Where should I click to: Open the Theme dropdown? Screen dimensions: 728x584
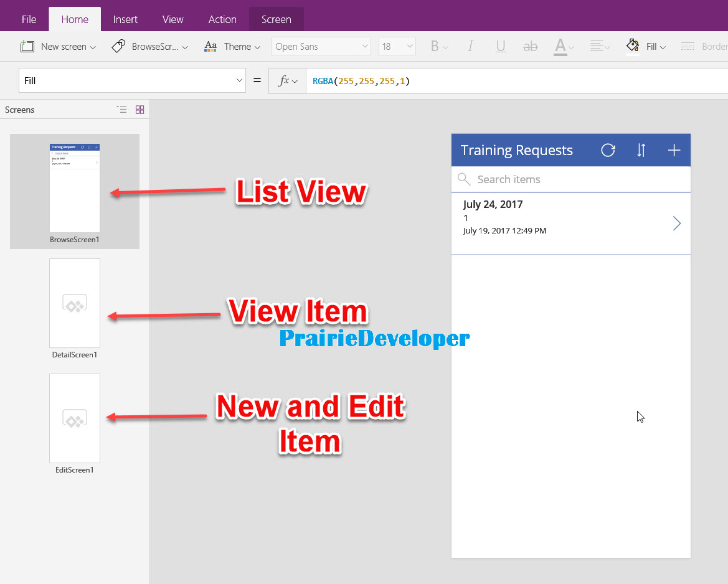(x=257, y=47)
